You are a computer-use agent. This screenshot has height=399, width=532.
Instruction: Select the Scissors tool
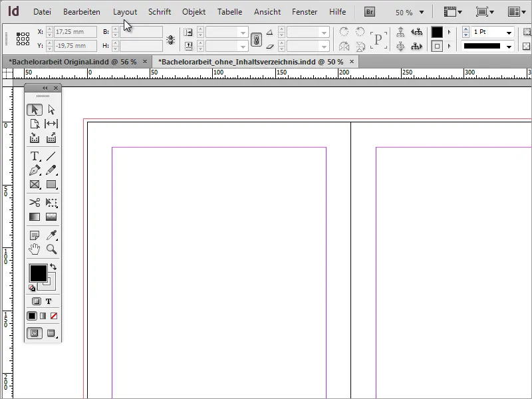click(35, 203)
